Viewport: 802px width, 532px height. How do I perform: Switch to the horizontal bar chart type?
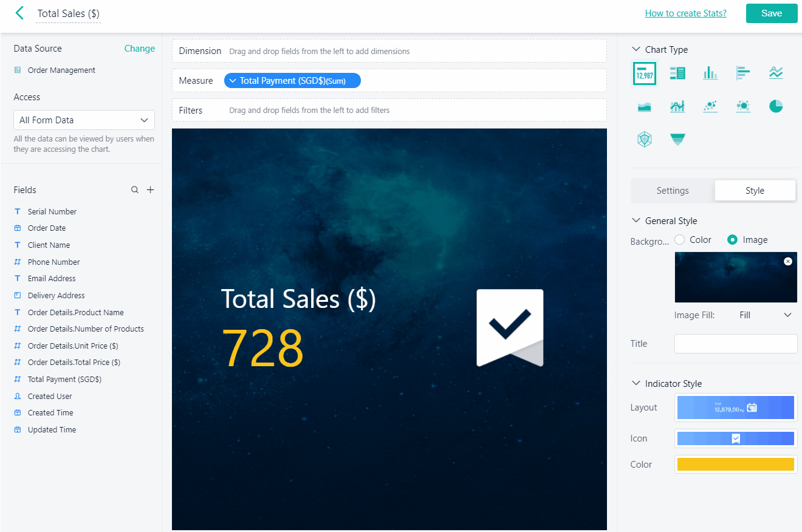click(x=742, y=73)
